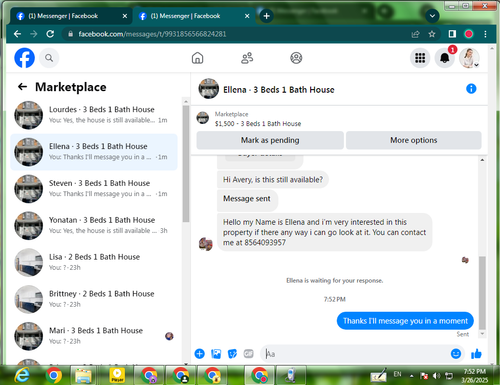The width and height of the screenshot is (500, 385).
Task: Click the Mark as pending button
Action: (x=270, y=140)
